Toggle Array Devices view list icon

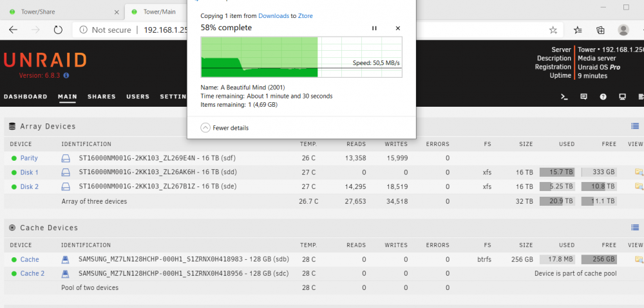pos(635,126)
